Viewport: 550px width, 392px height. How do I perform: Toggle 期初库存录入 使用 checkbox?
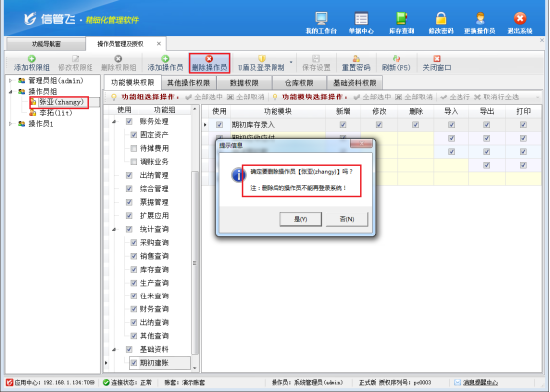pos(219,125)
